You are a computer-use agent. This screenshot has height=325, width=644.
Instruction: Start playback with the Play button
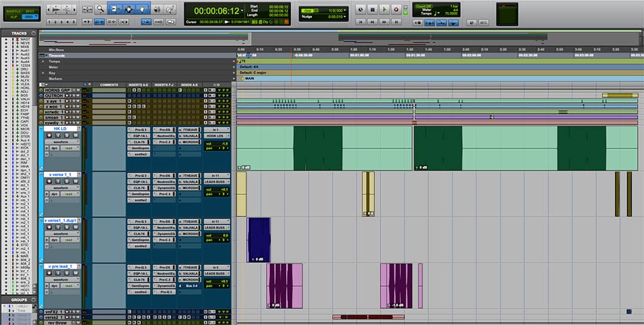point(384,9)
